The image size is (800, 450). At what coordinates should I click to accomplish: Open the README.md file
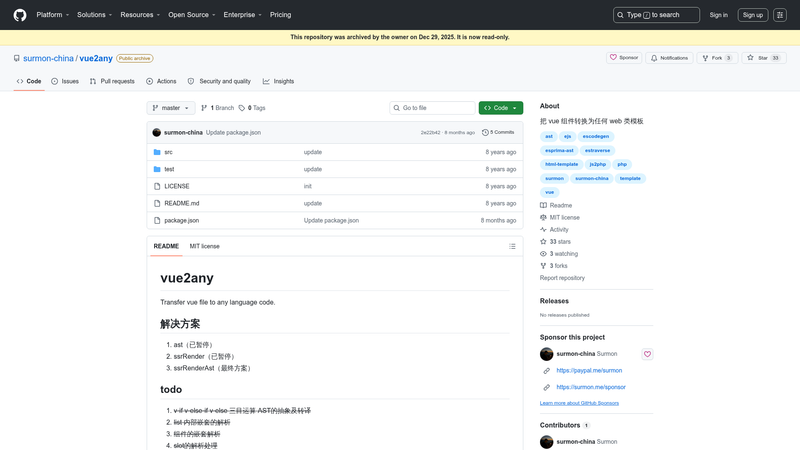click(x=182, y=203)
